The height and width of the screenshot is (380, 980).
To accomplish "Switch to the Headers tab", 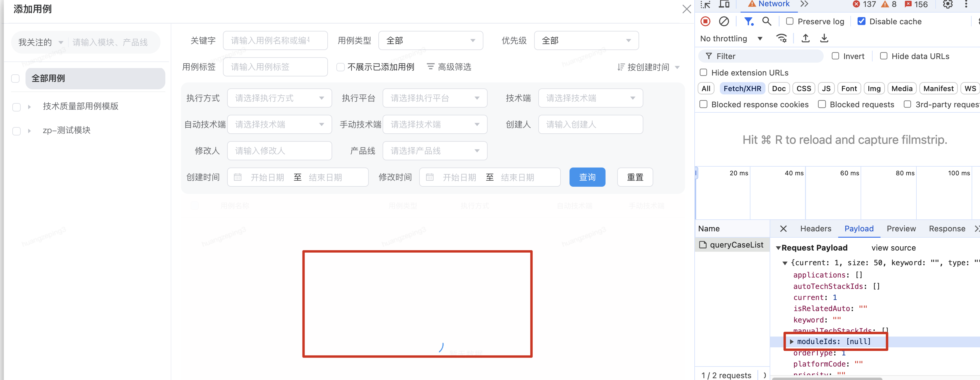I will click(x=815, y=229).
